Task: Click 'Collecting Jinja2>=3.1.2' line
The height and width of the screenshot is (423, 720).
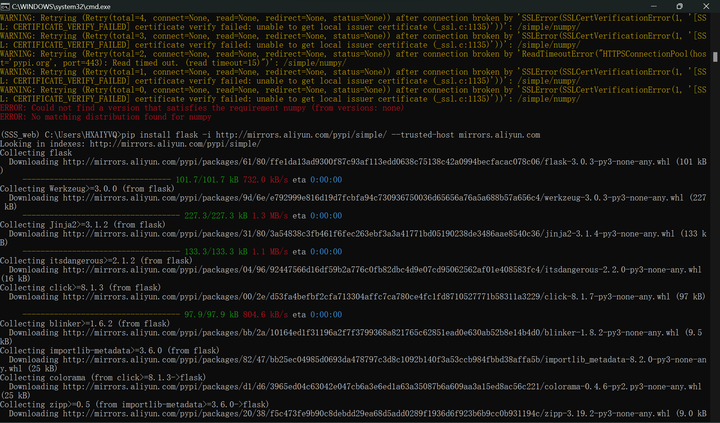Action: [83, 225]
